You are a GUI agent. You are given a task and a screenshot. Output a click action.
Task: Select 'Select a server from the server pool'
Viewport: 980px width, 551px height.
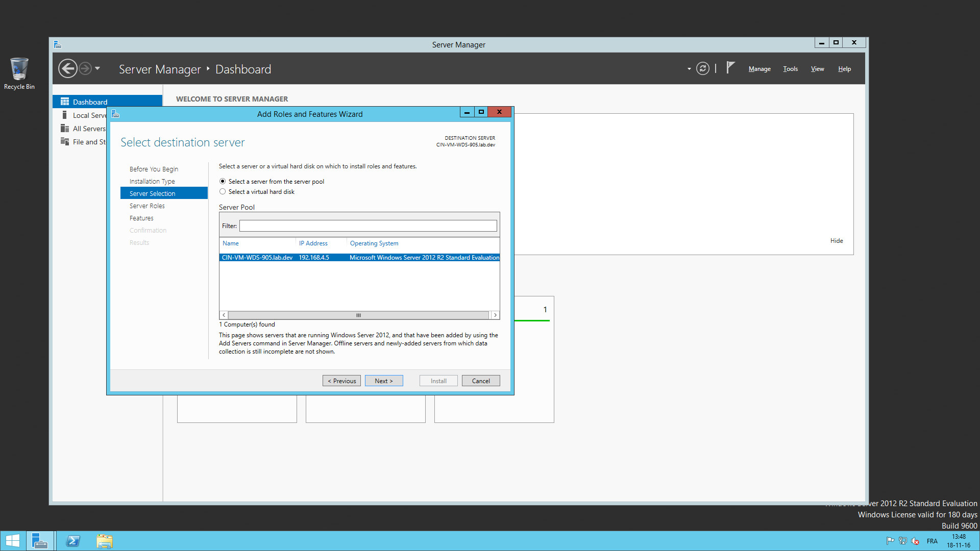coord(223,181)
